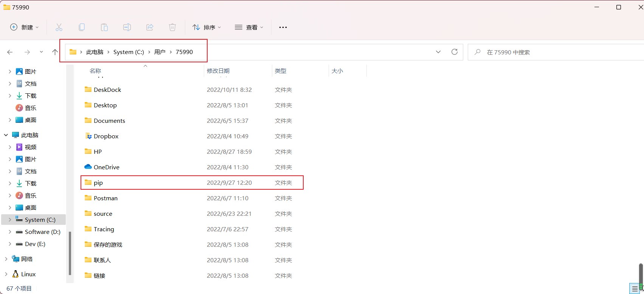Click the System (C:) drive icon in the sidebar
Viewport: 644px width, 294px height.
tap(19, 219)
